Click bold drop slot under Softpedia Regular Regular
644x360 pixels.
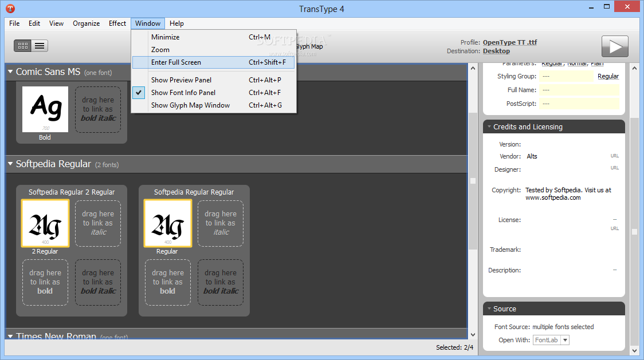167,282
